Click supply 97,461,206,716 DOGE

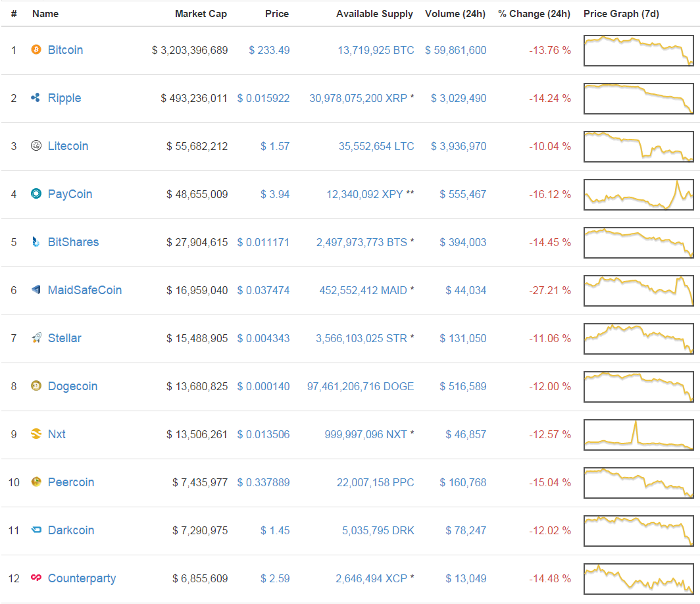pyautogui.click(x=361, y=386)
